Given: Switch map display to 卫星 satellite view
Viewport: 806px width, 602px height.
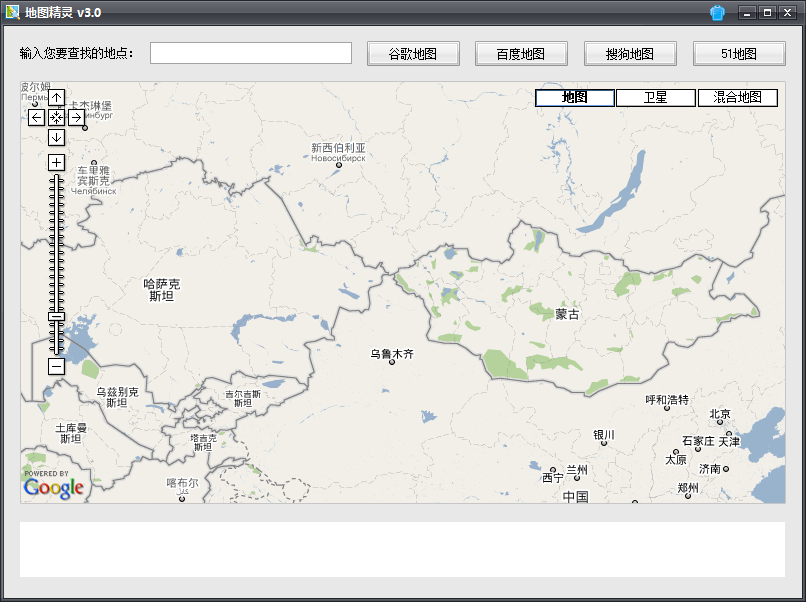Looking at the screenshot, I should pyautogui.click(x=655, y=97).
